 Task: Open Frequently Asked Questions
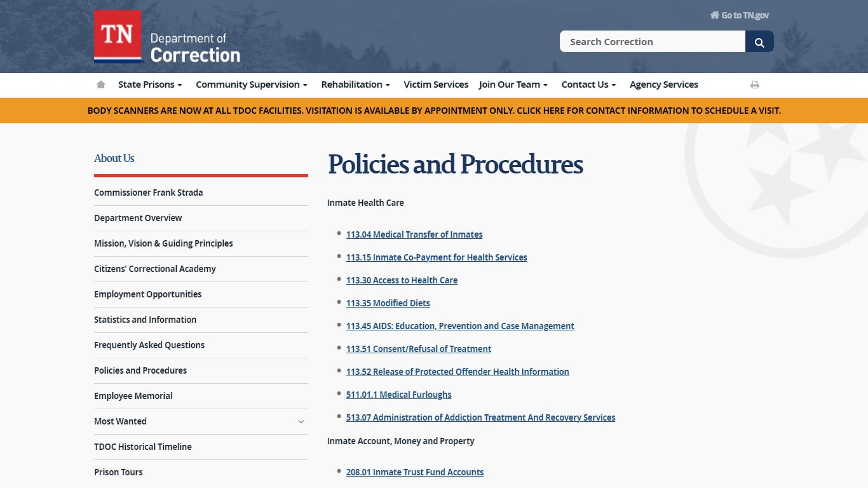[x=149, y=345]
